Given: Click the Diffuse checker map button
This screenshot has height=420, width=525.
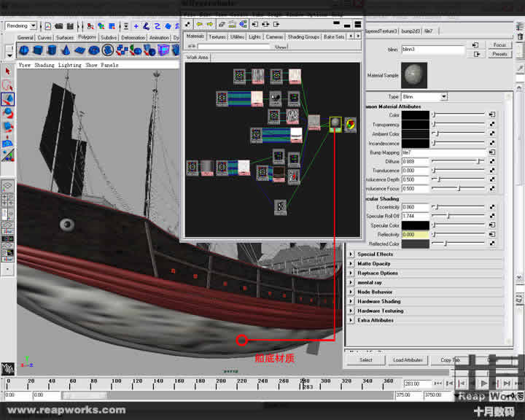Looking at the screenshot, I should click(x=492, y=162).
